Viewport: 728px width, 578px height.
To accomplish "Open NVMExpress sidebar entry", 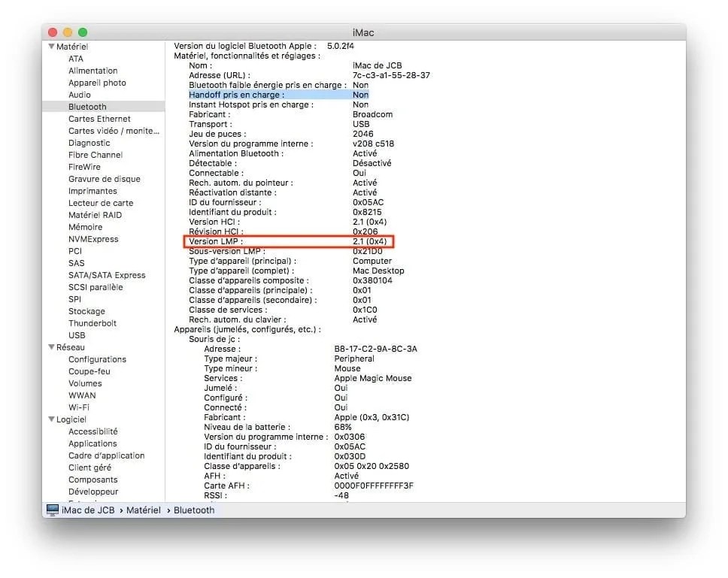I will (x=93, y=239).
